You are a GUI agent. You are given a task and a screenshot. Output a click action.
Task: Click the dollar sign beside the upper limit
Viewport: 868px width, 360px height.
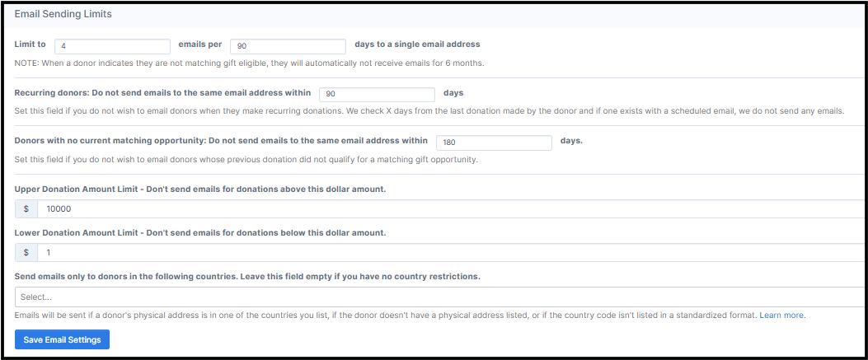[x=26, y=209]
